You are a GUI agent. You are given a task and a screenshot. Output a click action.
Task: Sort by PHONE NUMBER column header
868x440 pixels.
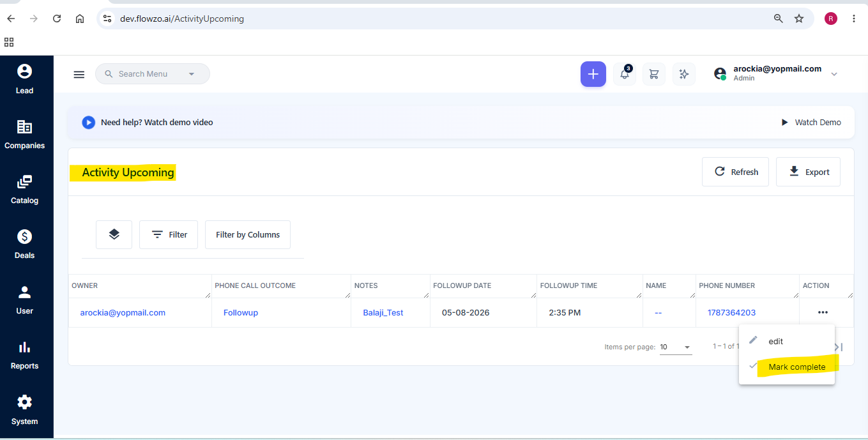[727, 285]
